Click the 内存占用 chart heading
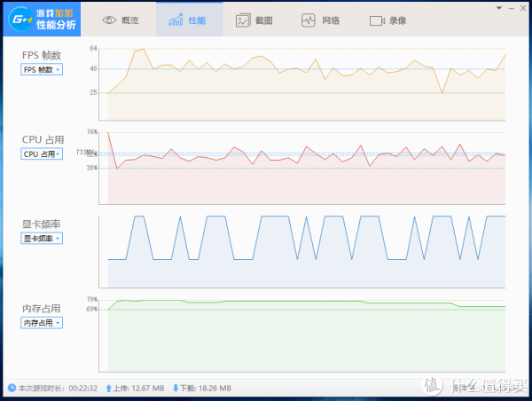Image resolution: width=532 pixels, height=401 pixels. [x=42, y=309]
